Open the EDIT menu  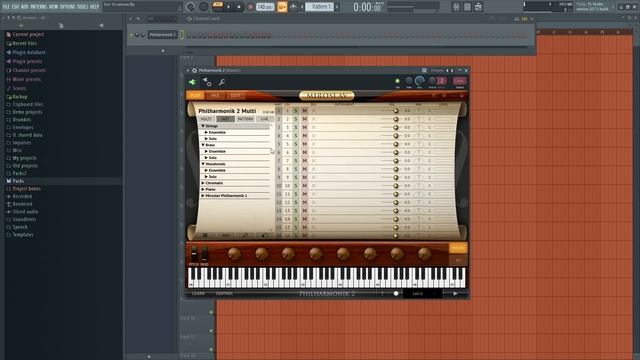[16, 7]
